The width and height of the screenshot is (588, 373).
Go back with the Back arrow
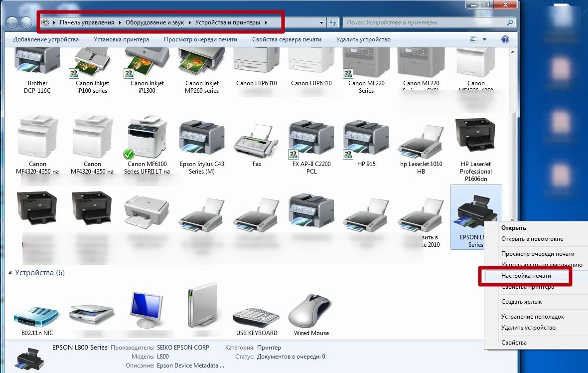pyautogui.click(x=12, y=22)
